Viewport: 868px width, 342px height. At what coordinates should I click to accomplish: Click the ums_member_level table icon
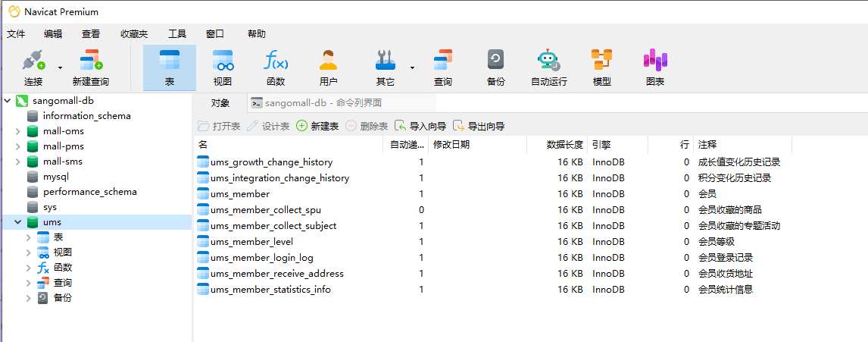203,242
